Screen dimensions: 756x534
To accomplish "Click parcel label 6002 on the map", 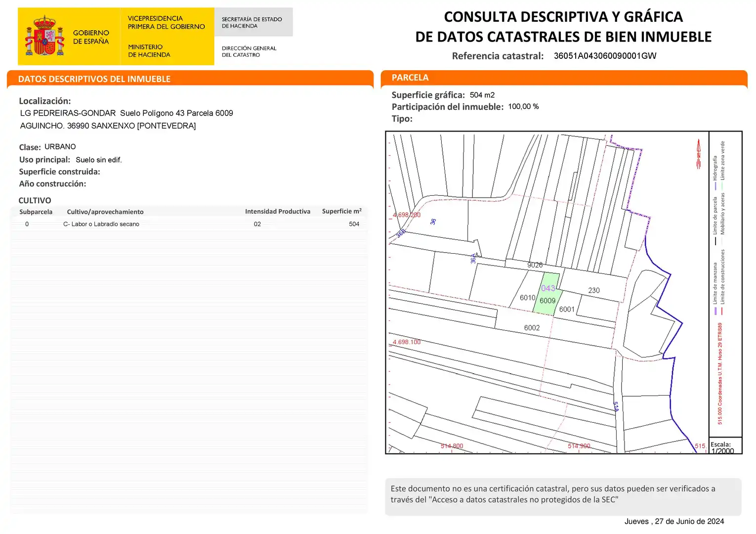I will point(532,328).
